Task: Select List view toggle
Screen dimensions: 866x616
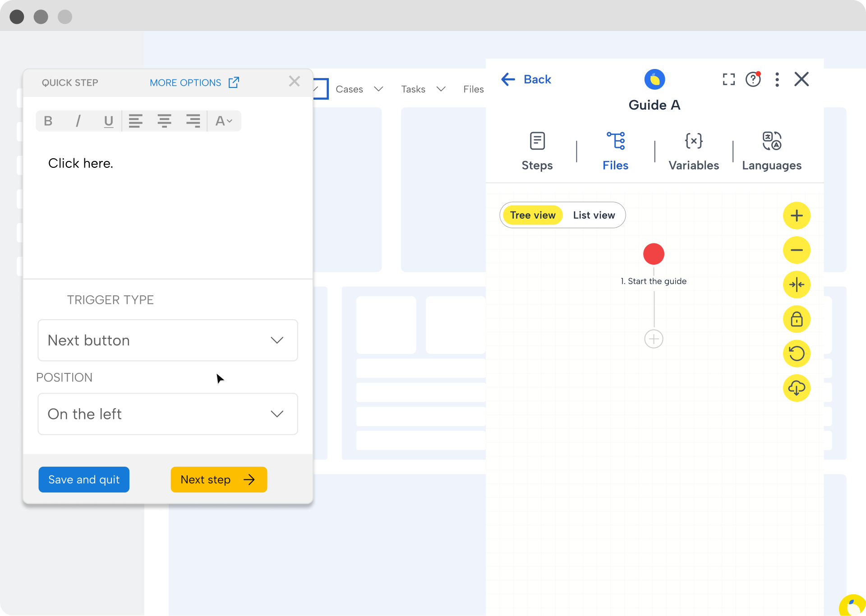Action: pyautogui.click(x=594, y=215)
